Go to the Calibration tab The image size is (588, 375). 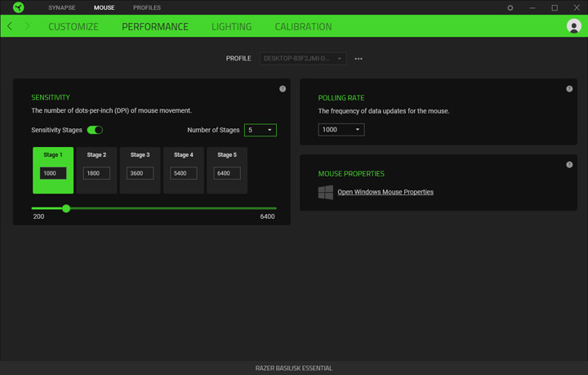(x=303, y=27)
